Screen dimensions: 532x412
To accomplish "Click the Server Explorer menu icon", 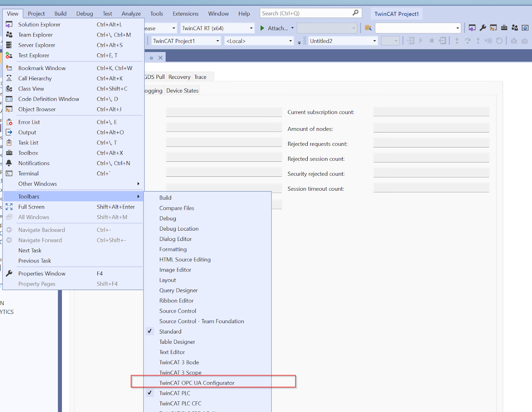I will pos(9,45).
